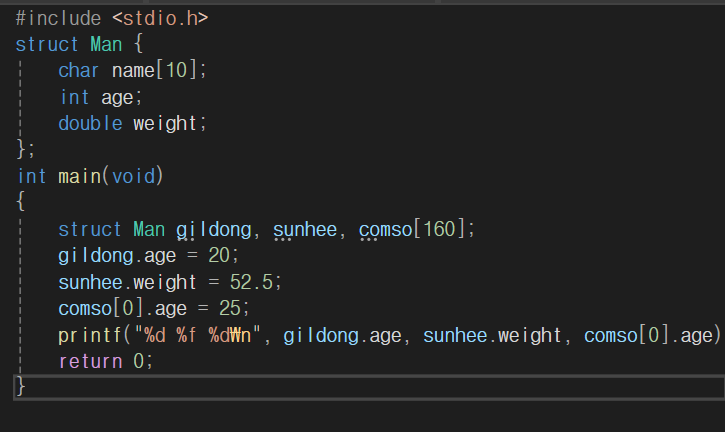
Task: Click the 'main' function name
Action: point(80,177)
